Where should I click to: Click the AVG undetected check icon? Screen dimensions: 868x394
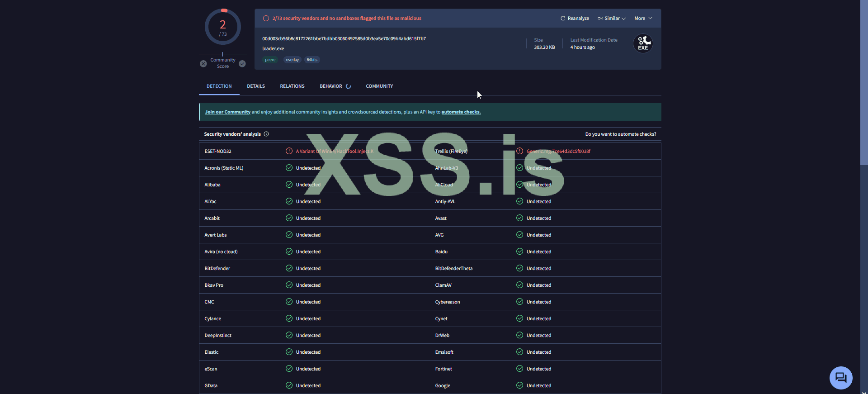tap(520, 235)
